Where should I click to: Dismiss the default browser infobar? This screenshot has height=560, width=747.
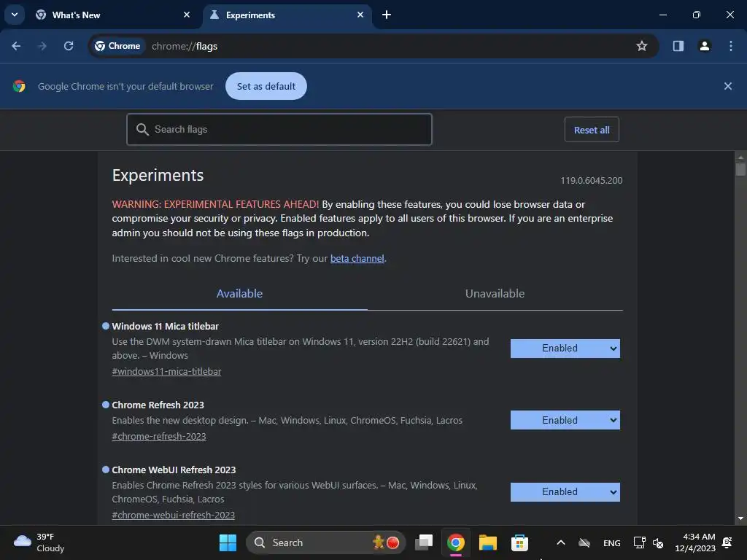click(728, 86)
